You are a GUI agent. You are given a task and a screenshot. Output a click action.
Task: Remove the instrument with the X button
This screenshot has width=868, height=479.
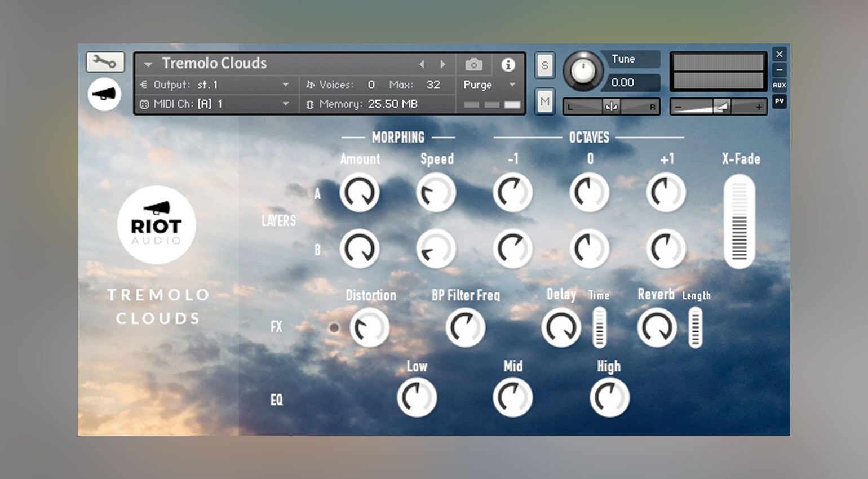point(779,54)
